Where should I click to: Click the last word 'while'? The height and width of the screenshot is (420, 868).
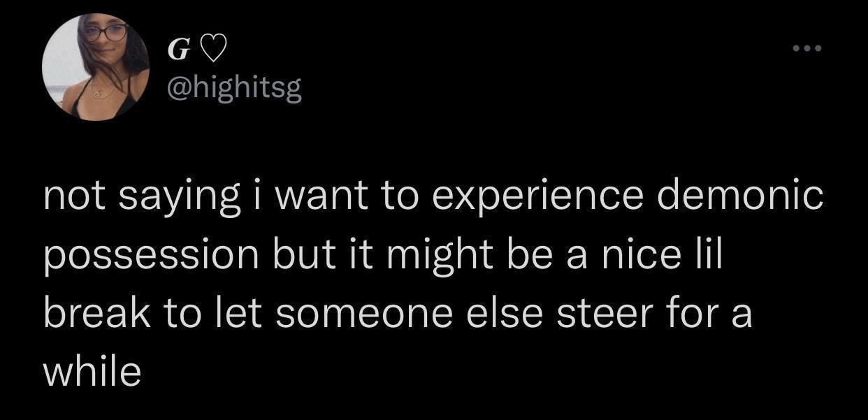click(x=92, y=370)
